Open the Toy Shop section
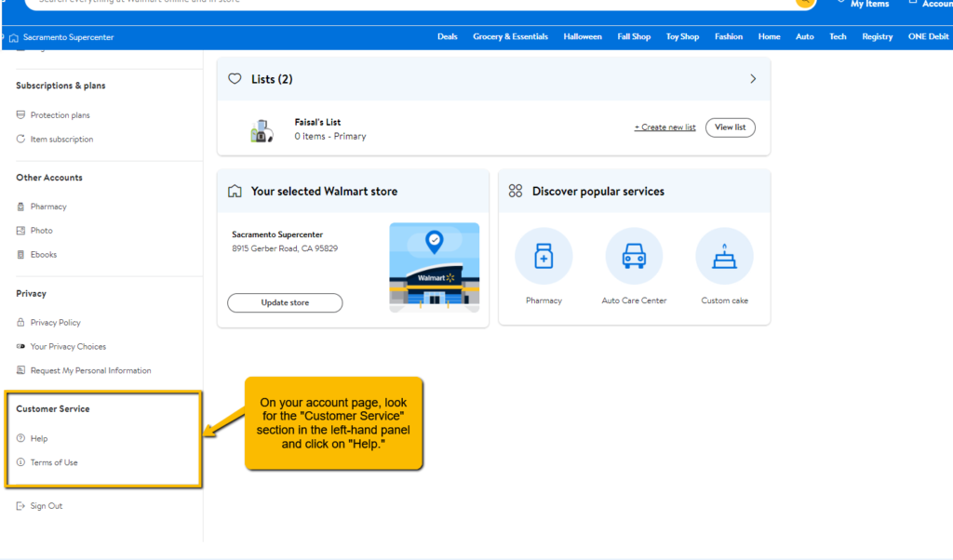This screenshot has height=560, width=953. click(682, 37)
